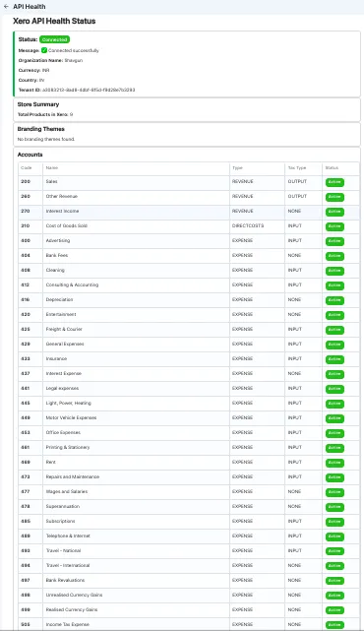
Task: Select account code 469
Action: point(26,462)
